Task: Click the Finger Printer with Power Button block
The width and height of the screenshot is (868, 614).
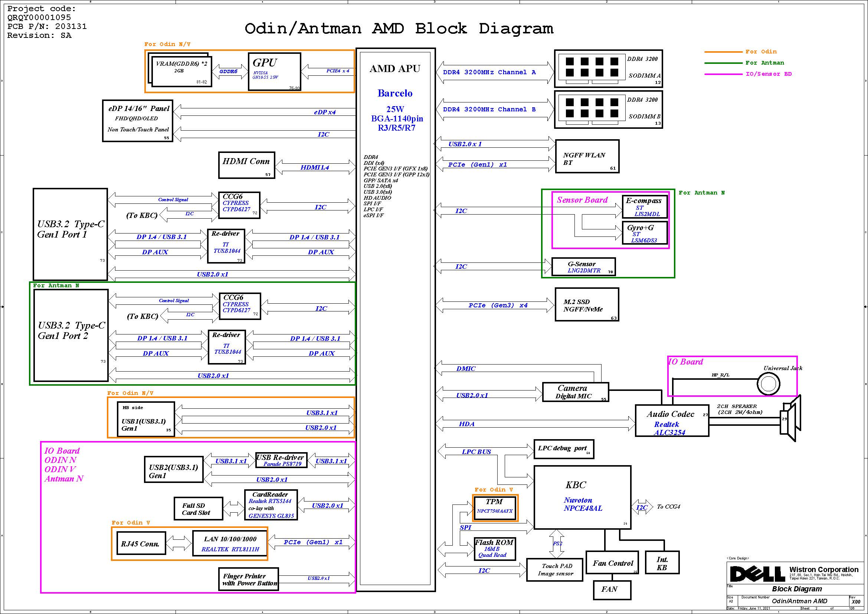Action: pyautogui.click(x=248, y=579)
